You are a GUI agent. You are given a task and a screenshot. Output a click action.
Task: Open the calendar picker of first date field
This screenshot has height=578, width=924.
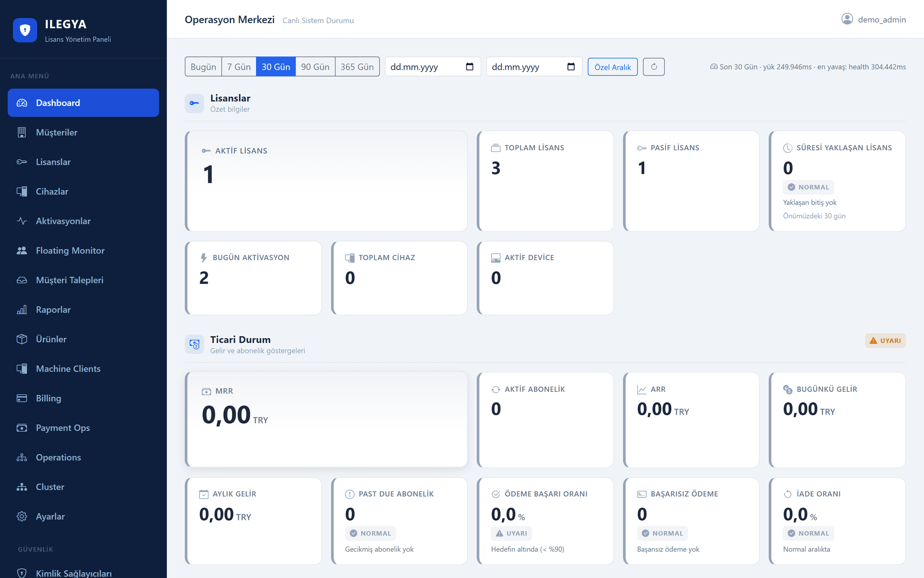pos(470,66)
